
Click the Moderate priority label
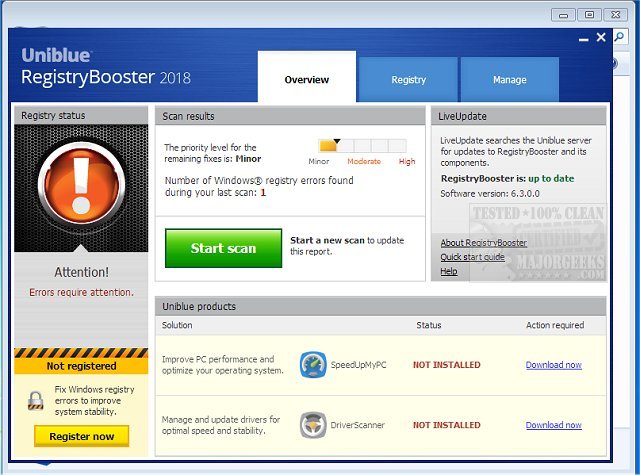tap(364, 161)
